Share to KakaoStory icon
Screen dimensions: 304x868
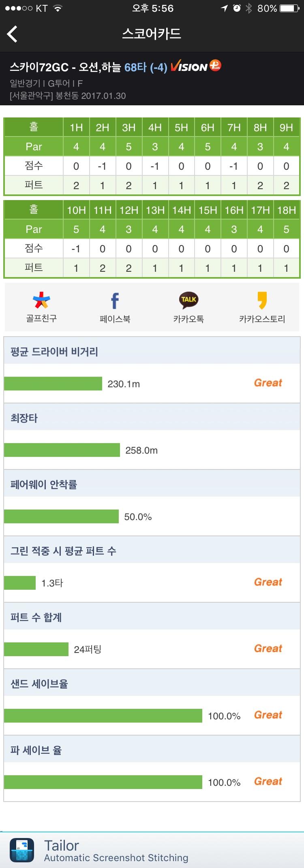tap(262, 301)
